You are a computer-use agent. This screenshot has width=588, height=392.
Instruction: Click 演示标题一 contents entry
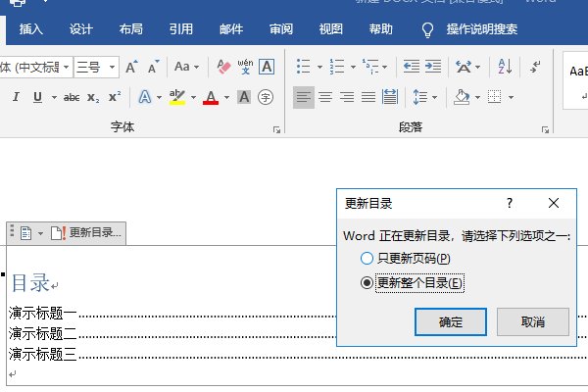[x=43, y=313]
